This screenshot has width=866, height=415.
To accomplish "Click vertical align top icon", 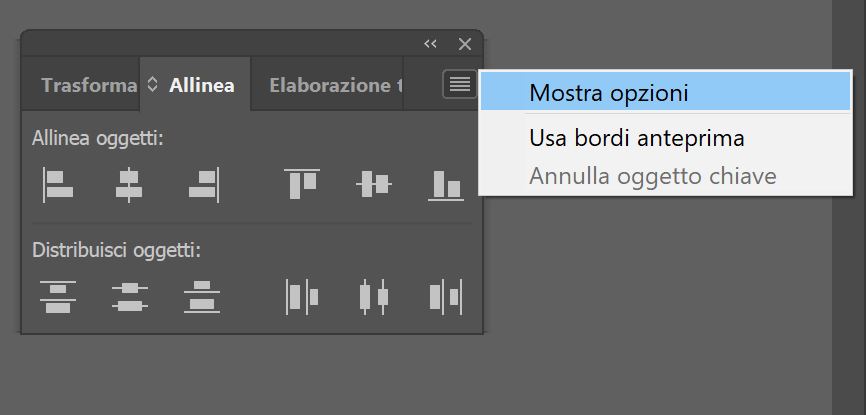I will [x=301, y=183].
